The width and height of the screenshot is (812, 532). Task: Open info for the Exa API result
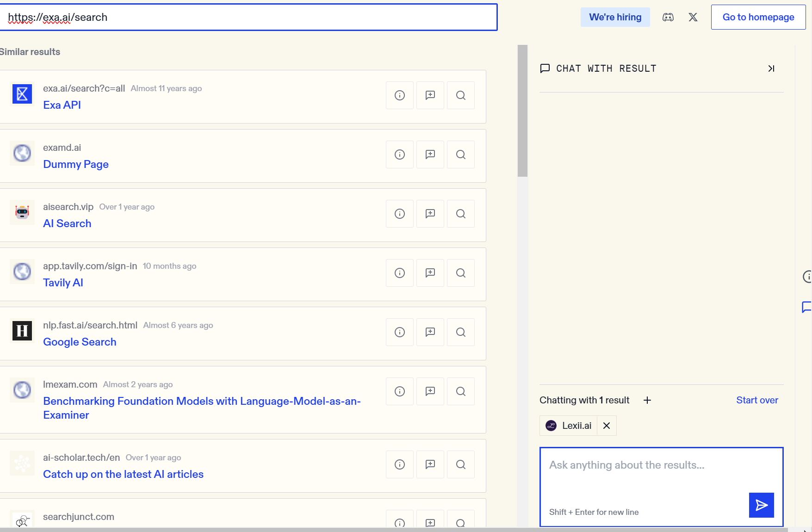pos(400,95)
